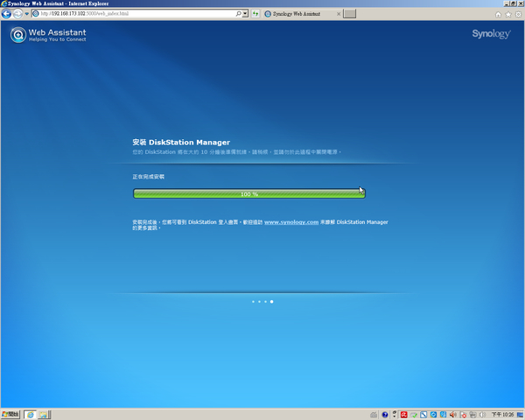Screen dimensions: 525x420
Task: Click the '安裝 DiskStation Manager' heading
Action: pyautogui.click(x=181, y=143)
